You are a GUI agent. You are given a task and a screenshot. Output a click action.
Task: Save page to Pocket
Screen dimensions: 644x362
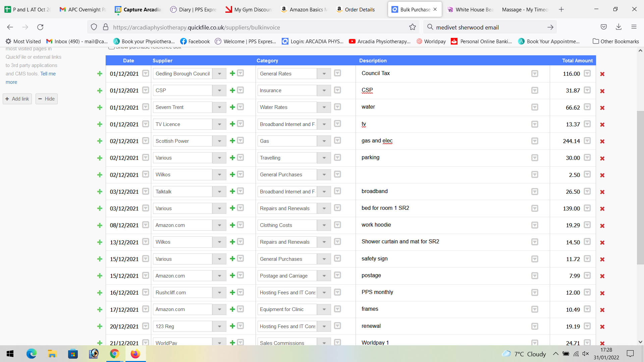(604, 27)
